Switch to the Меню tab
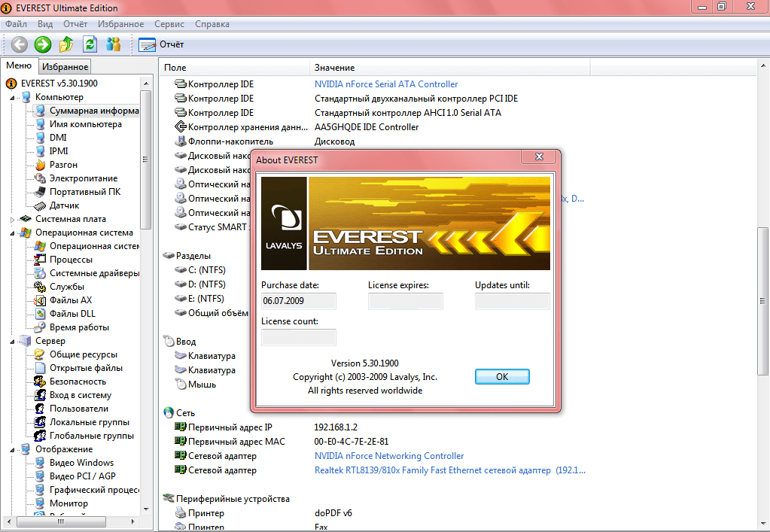The width and height of the screenshot is (770, 532). pyautogui.click(x=19, y=65)
